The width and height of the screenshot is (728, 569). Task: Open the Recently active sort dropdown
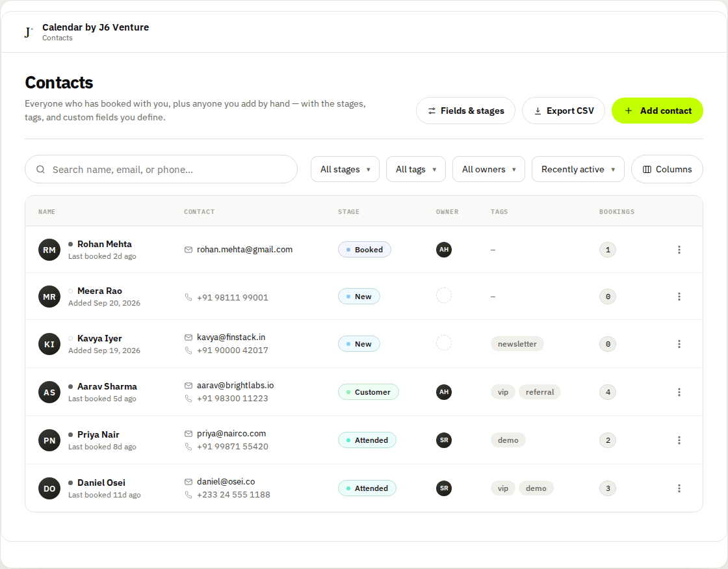(578, 169)
